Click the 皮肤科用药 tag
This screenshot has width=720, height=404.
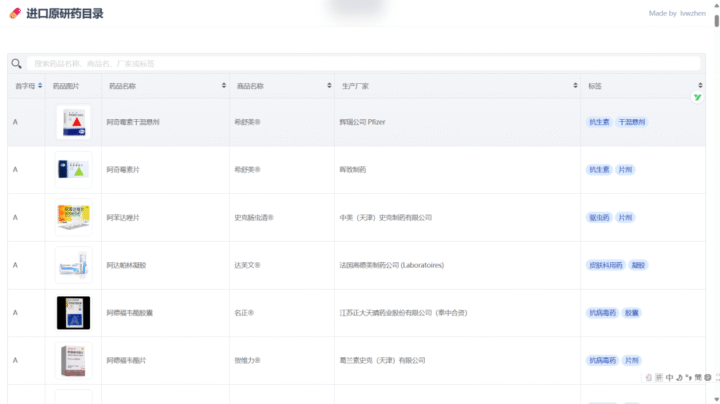pyautogui.click(x=606, y=265)
